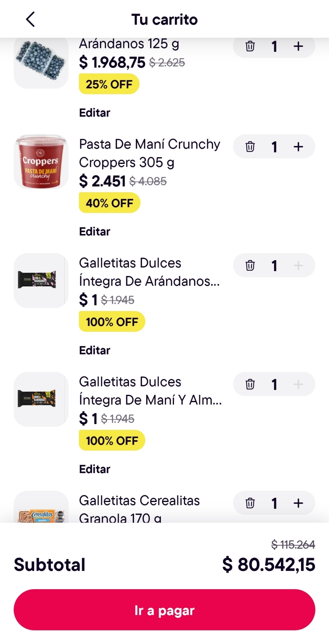This screenshot has height=644, width=329.
Task: Delete Arándanos 125 g from cart
Action: coord(250,46)
